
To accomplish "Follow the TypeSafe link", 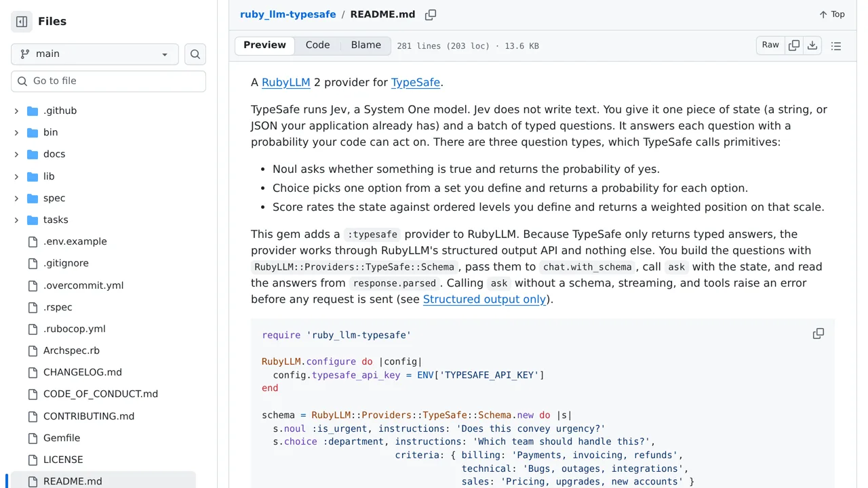I will tap(416, 83).
